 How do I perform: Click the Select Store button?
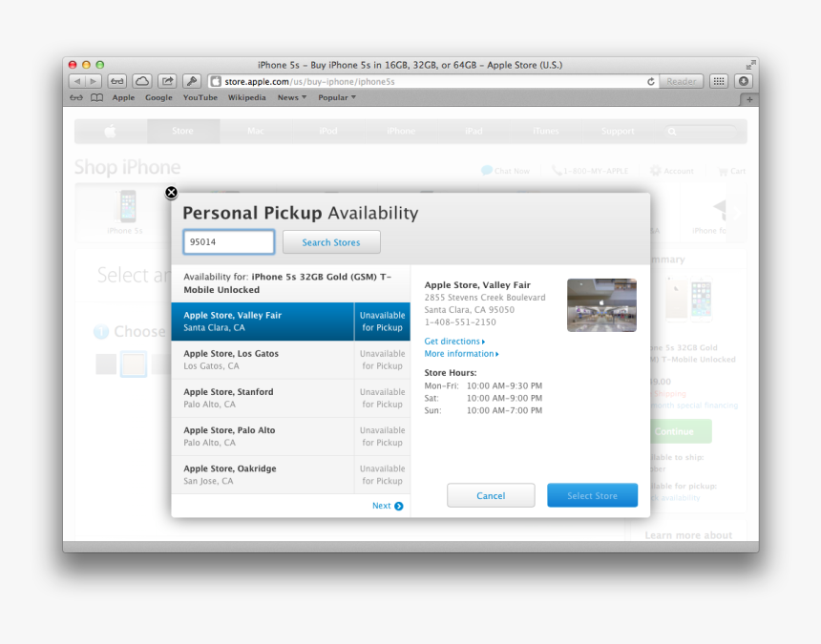tap(592, 495)
